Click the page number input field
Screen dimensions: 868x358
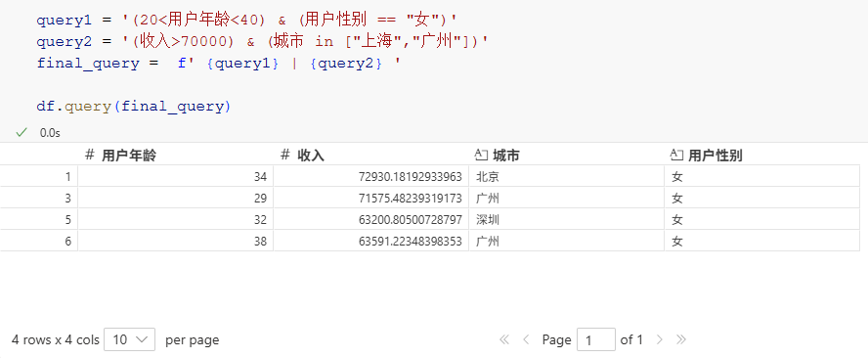coord(595,339)
